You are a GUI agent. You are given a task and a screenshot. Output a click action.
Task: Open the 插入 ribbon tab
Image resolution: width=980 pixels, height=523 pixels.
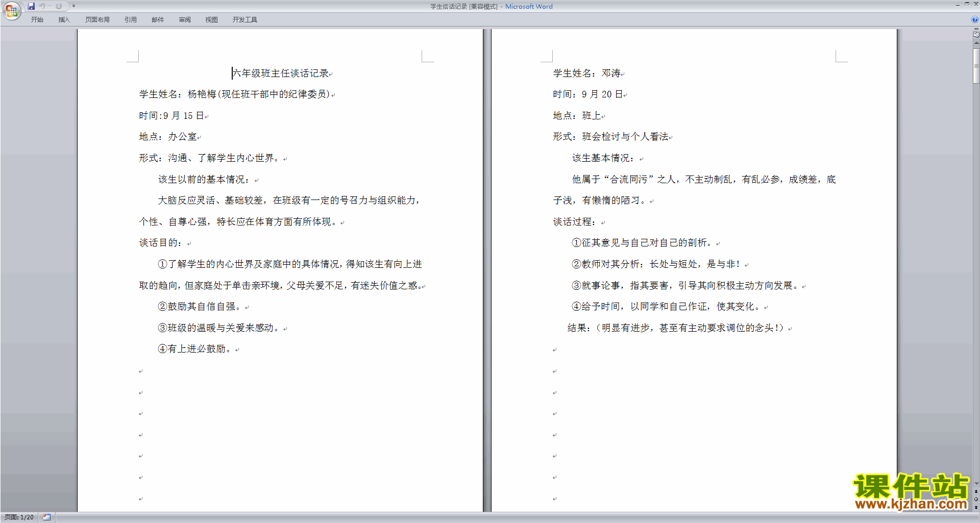click(64, 20)
